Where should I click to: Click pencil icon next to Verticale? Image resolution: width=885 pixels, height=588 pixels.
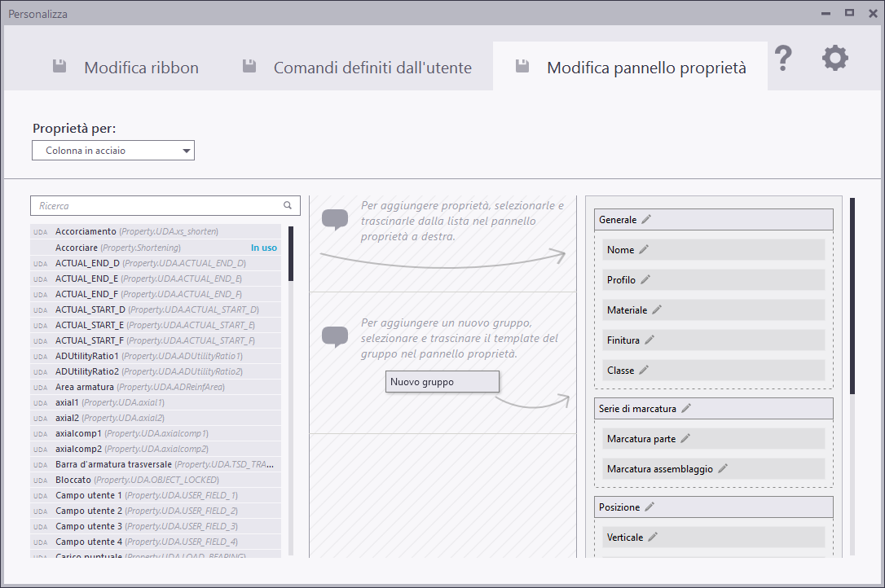coord(653,537)
